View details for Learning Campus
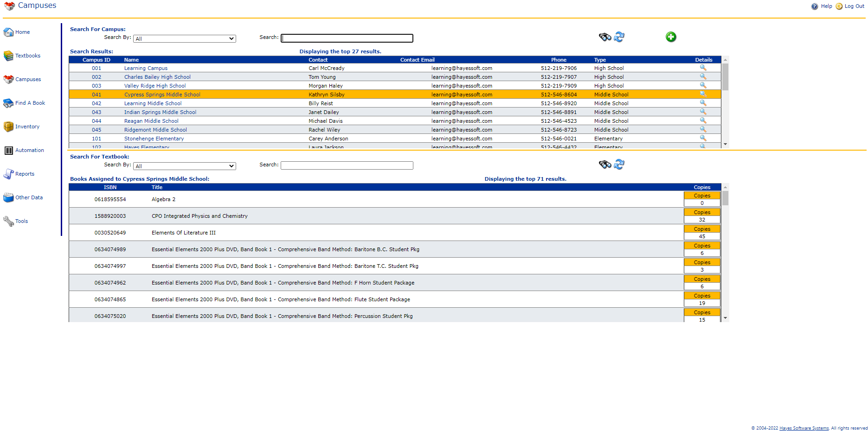 click(703, 68)
